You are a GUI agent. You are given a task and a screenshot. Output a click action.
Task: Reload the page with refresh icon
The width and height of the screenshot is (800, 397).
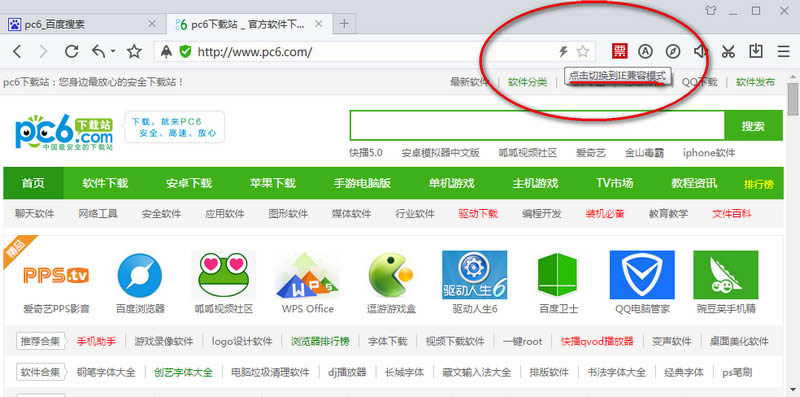click(71, 51)
